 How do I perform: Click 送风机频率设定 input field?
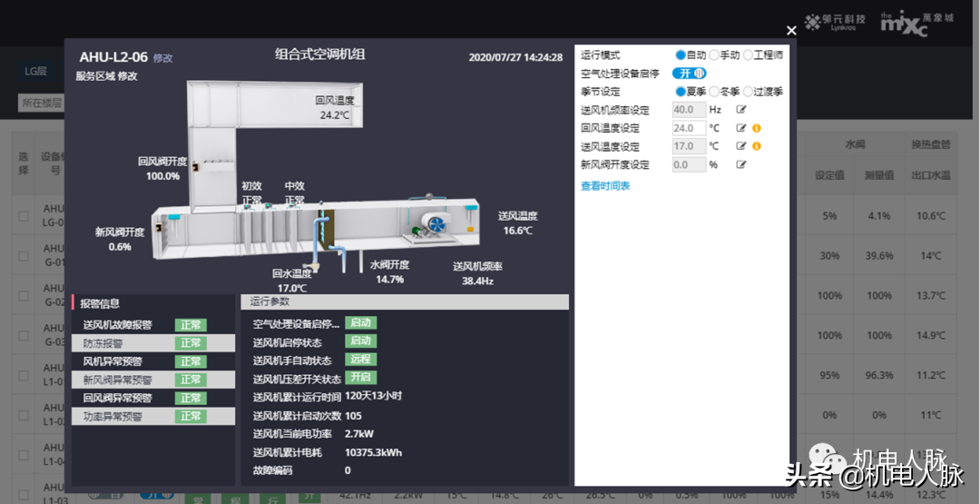[x=689, y=110]
